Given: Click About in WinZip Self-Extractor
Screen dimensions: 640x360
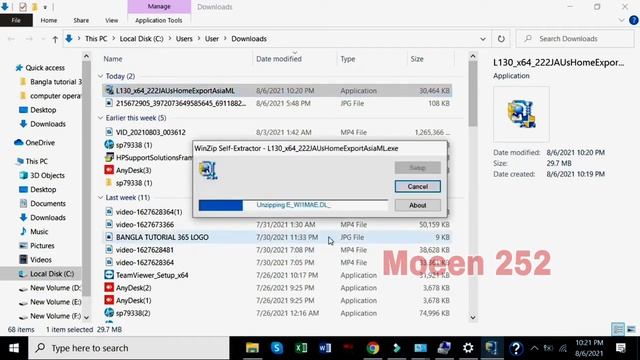Looking at the screenshot, I should pyautogui.click(x=418, y=205).
